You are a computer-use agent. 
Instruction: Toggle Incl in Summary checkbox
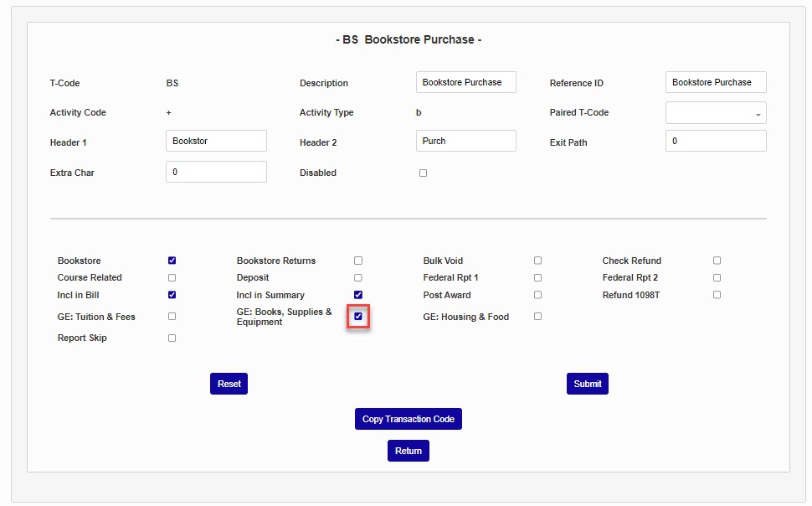(358, 295)
